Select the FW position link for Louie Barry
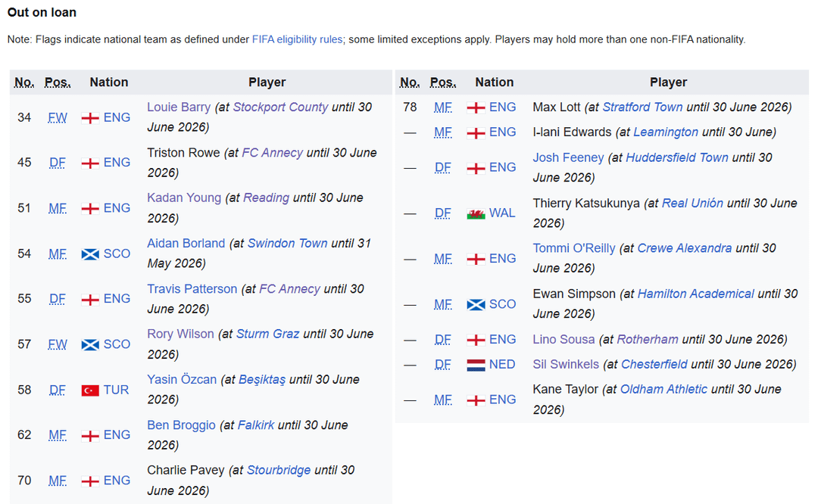 [x=58, y=117]
